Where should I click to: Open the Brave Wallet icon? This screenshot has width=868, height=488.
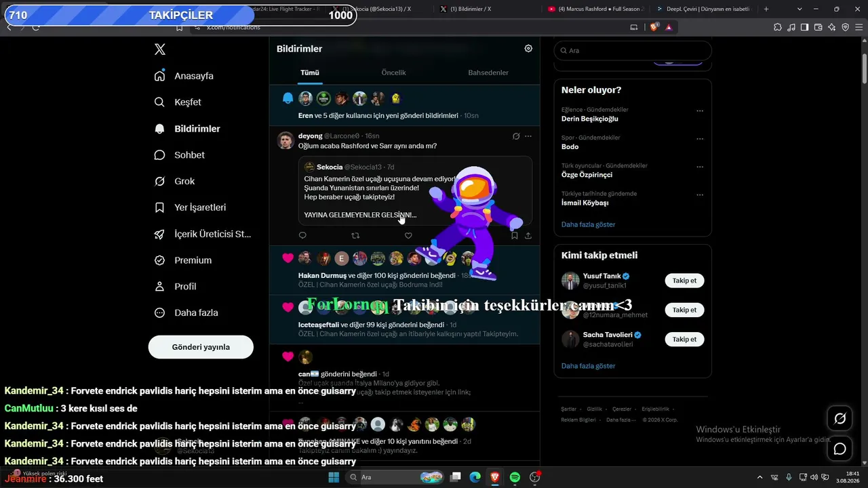pos(818,27)
